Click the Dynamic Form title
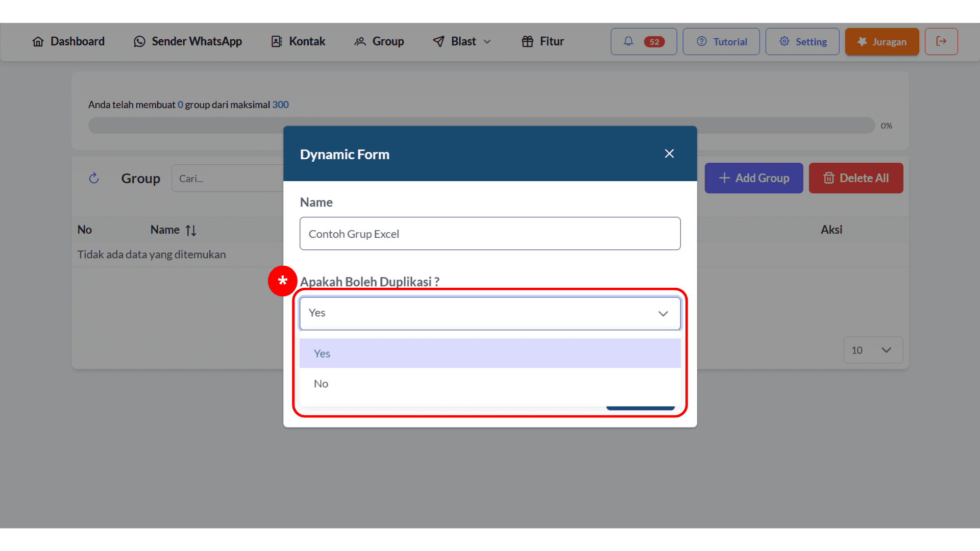 [x=345, y=154]
